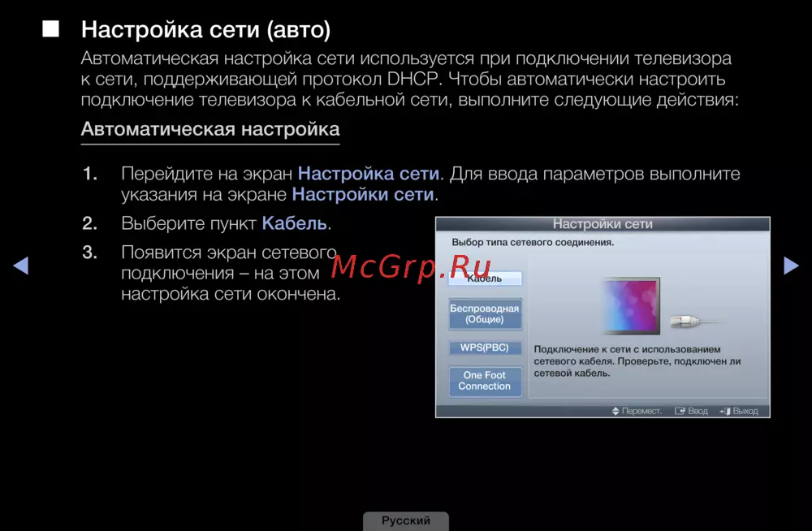
Task: Click the Автоматическая настройка underlined subheading
Action: click(210, 129)
